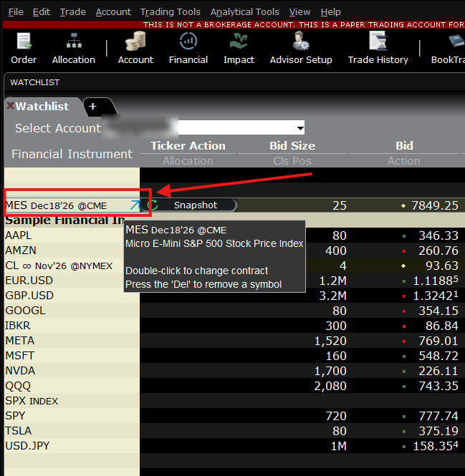Open the Account window icon
The height and width of the screenshot is (476, 465).
[x=135, y=48]
